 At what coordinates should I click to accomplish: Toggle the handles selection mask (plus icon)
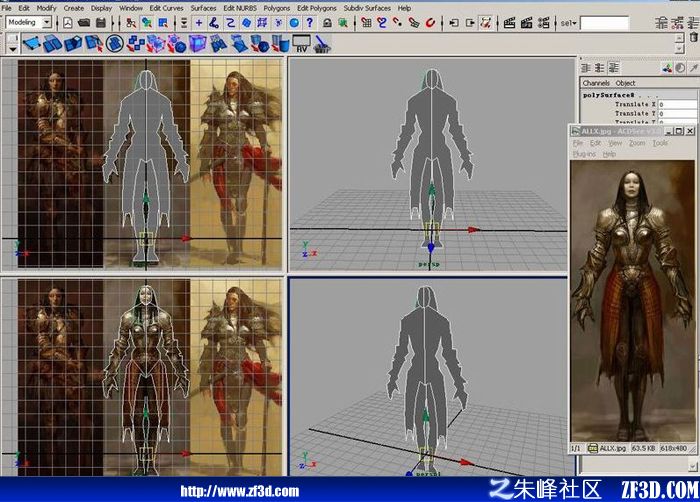point(199,23)
